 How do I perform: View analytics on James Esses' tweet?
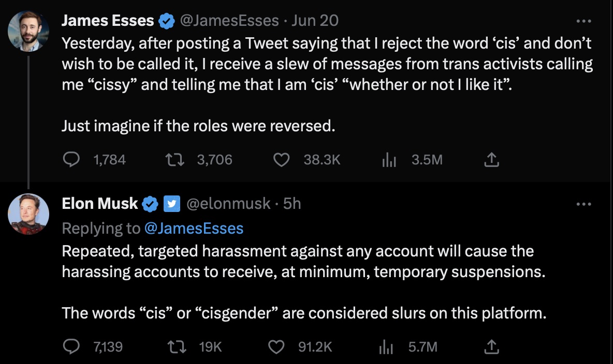coord(389,160)
